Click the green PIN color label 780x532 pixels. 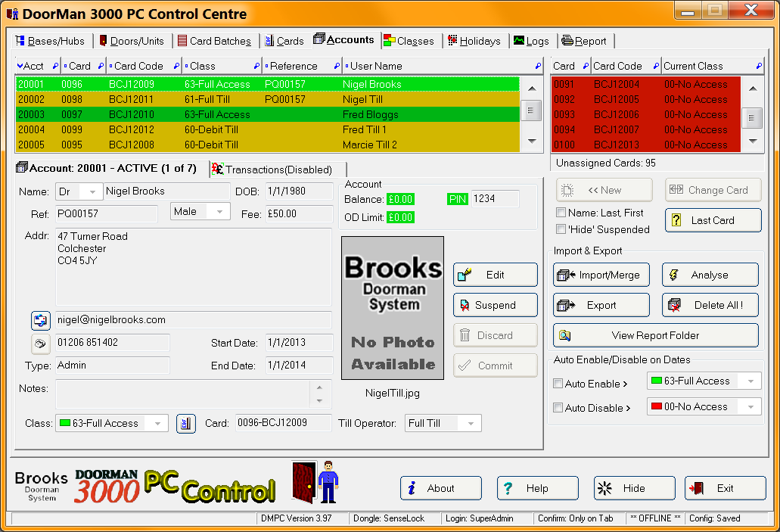pos(457,199)
